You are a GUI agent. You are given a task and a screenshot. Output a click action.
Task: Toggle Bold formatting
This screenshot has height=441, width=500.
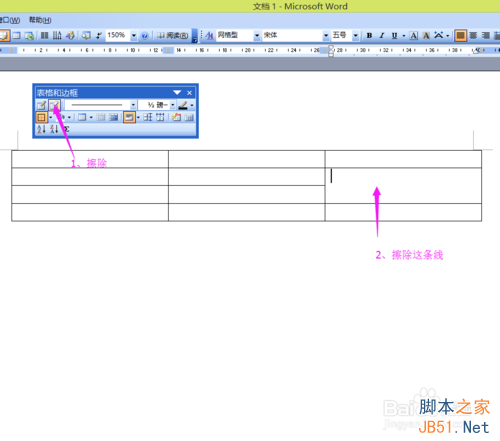point(369,35)
